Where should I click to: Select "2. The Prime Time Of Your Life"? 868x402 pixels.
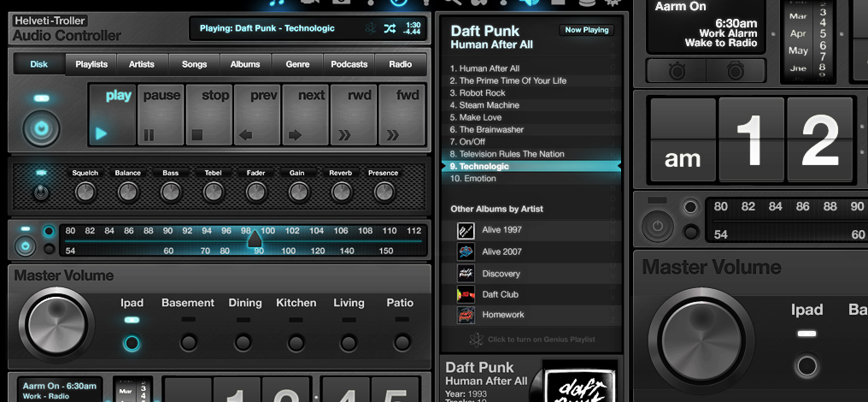click(x=531, y=81)
